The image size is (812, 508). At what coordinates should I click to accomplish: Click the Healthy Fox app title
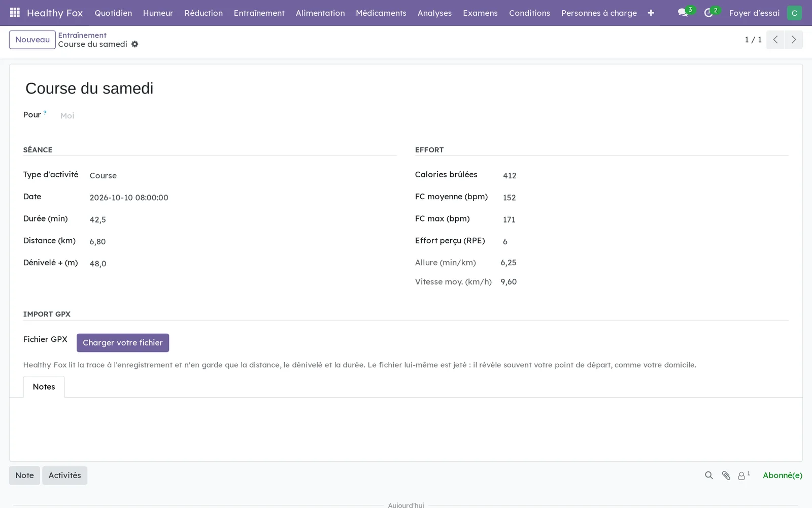(x=55, y=13)
